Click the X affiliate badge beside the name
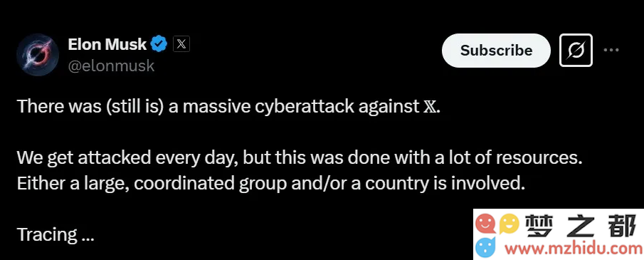 click(181, 44)
